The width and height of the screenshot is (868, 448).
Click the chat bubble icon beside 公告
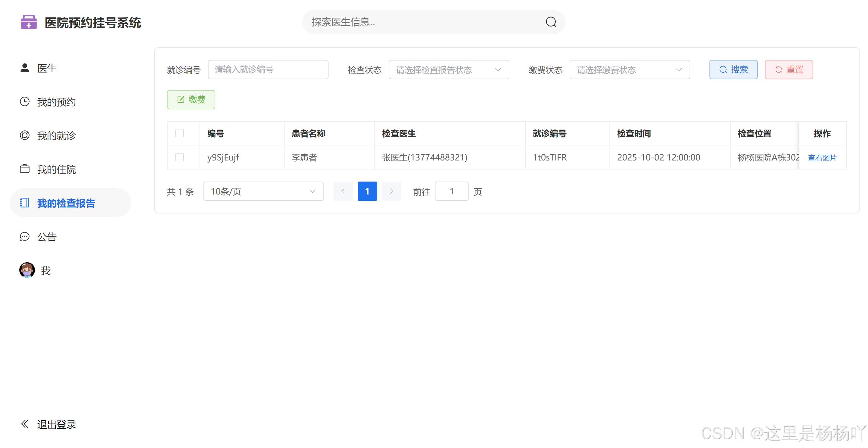pyautogui.click(x=25, y=237)
